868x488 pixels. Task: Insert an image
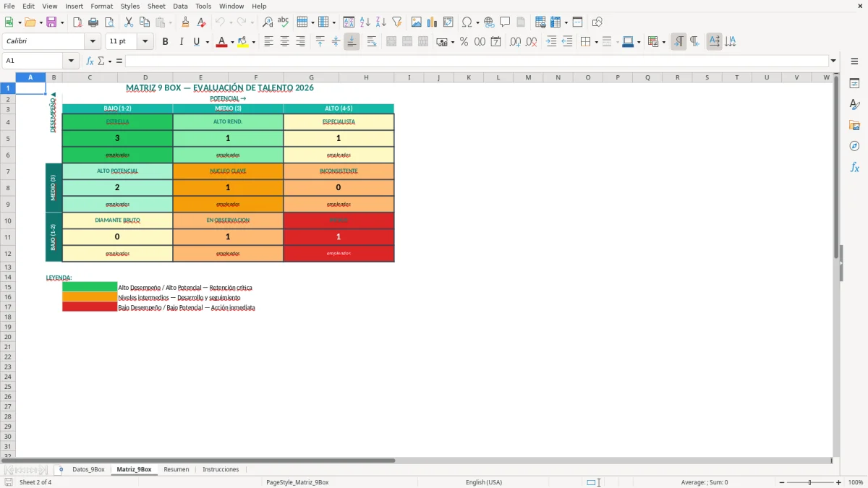pos(417,22)
